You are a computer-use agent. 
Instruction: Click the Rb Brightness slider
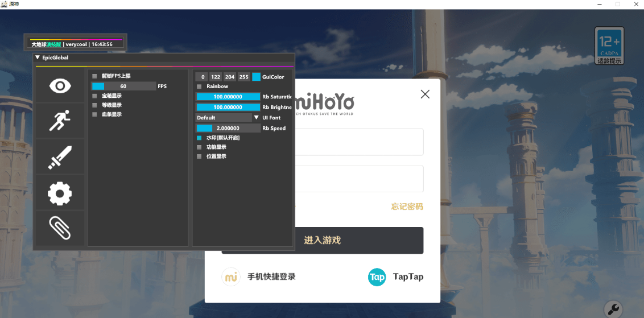pos(228,107)
